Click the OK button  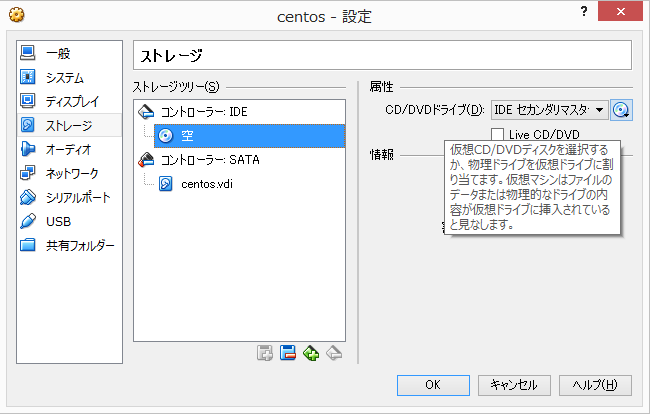433,385
